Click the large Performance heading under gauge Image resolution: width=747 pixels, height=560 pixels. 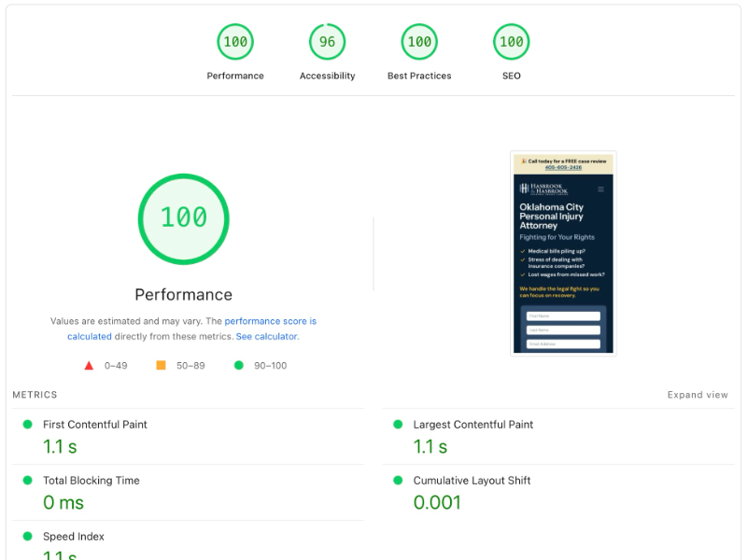(x=183, y=295)
